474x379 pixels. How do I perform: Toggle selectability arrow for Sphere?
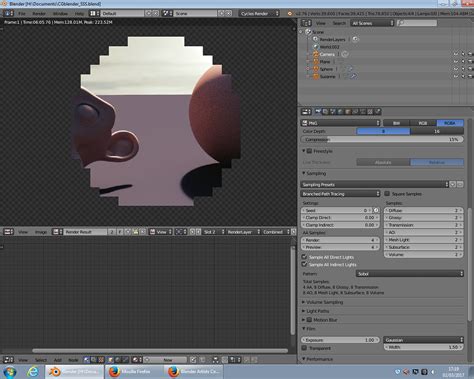(463, 69)
